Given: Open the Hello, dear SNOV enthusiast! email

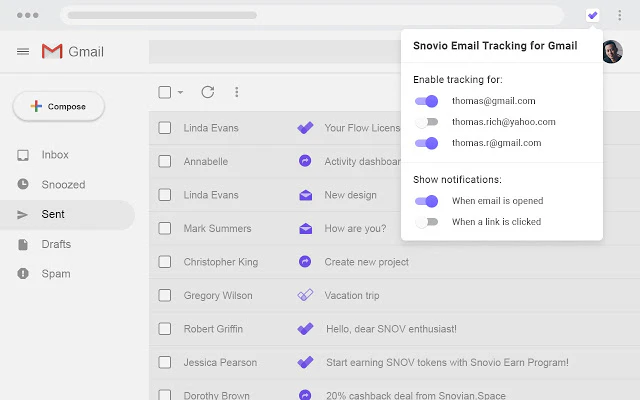Looking at the screenshot, I should [x=391, y=329].
